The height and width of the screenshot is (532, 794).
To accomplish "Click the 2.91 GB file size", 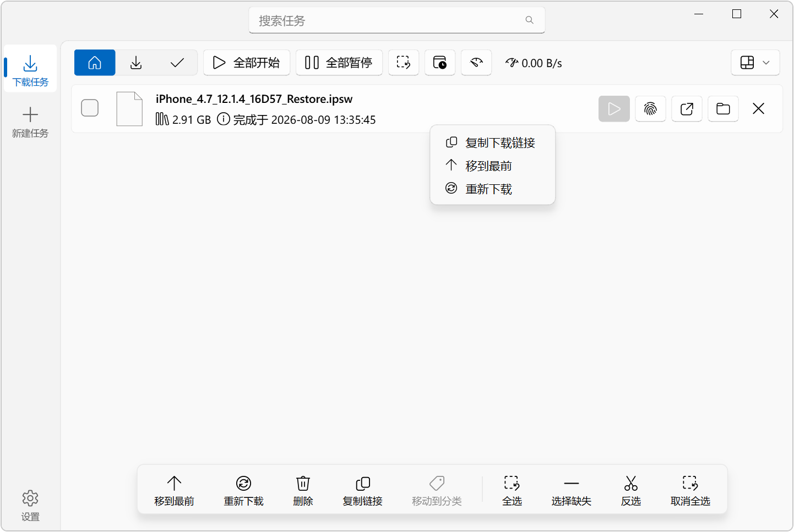I will pos(184,119).
